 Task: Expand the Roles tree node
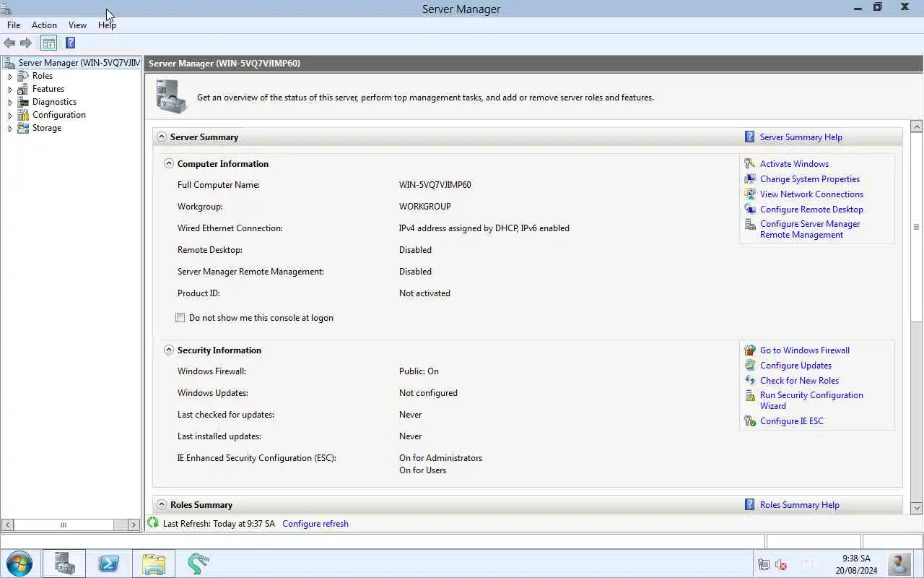[x=10, y=77]
